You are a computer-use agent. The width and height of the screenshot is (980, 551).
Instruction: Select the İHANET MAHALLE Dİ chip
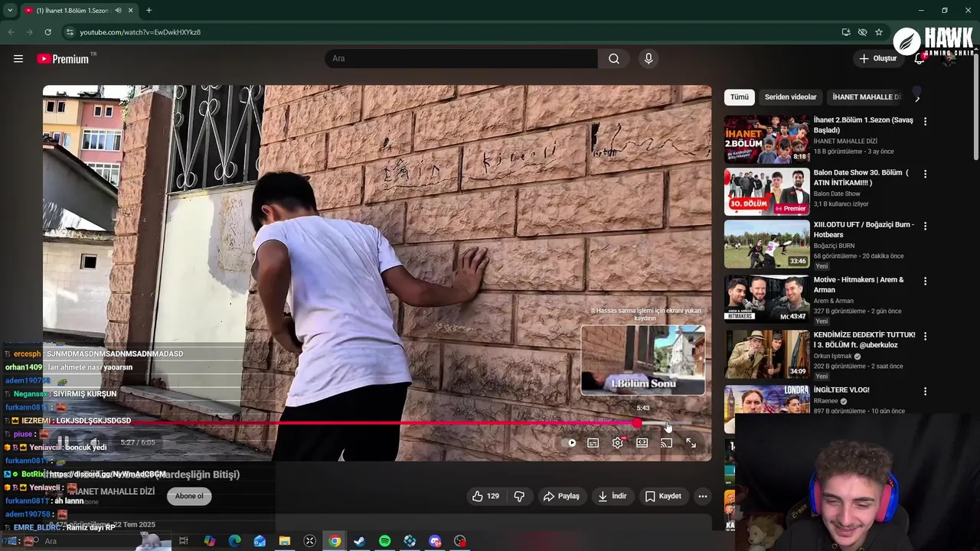867,97
